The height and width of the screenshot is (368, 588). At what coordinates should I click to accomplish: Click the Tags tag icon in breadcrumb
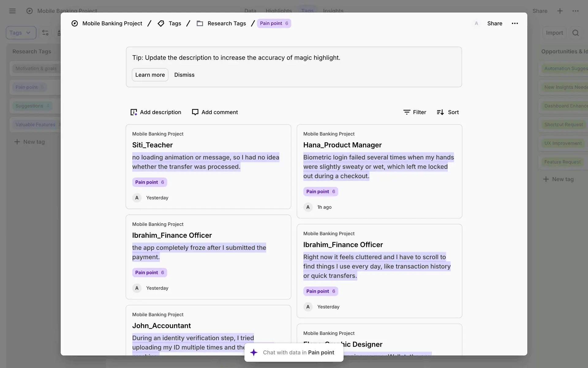tap(161, 24)
